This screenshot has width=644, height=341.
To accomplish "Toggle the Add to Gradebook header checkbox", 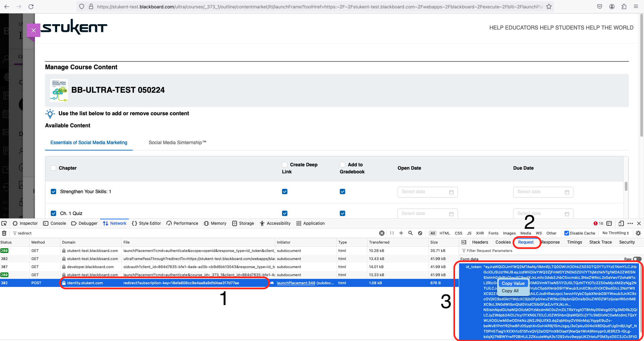I will (343, 165).
